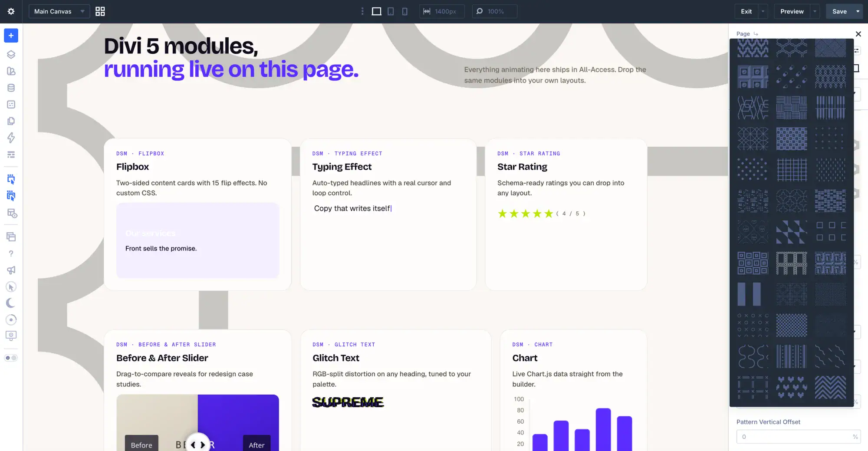Select the two vertical bars pattern thumbnail
The image size is (868, 451).
tap(753, 294)
